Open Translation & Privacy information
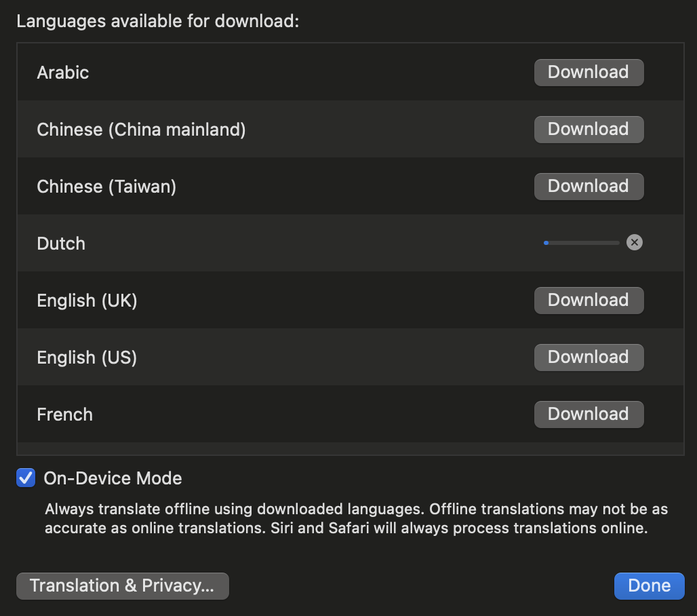Image resolution: width=697 pixels, height=616 pixels. point(122,585)
